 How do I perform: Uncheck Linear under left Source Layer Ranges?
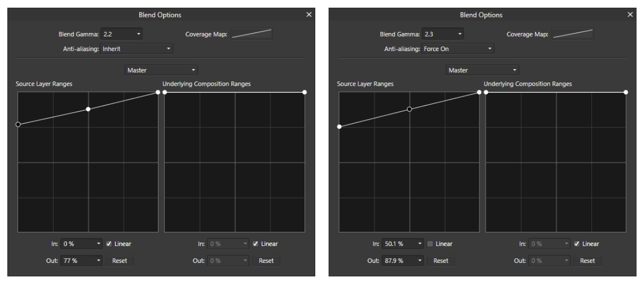[109, 244]
